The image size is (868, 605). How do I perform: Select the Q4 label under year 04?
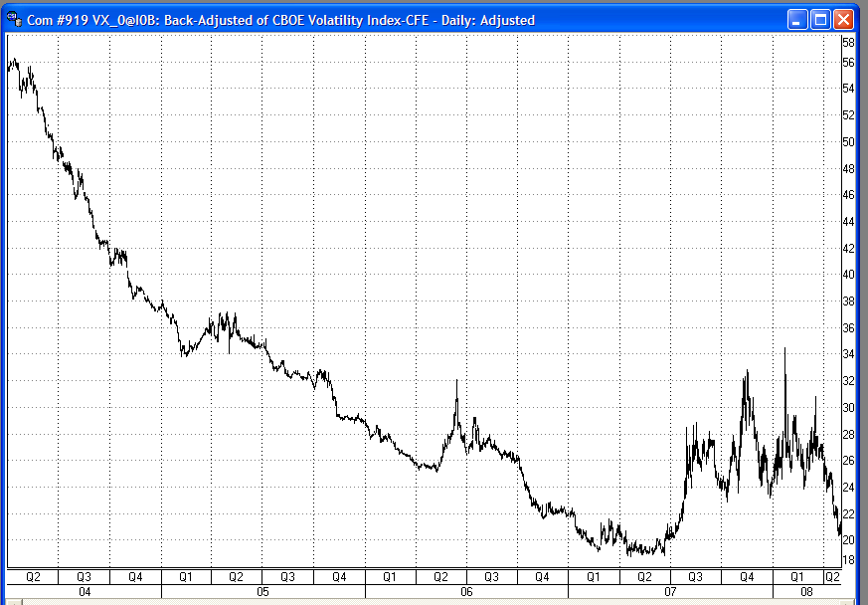135,576
